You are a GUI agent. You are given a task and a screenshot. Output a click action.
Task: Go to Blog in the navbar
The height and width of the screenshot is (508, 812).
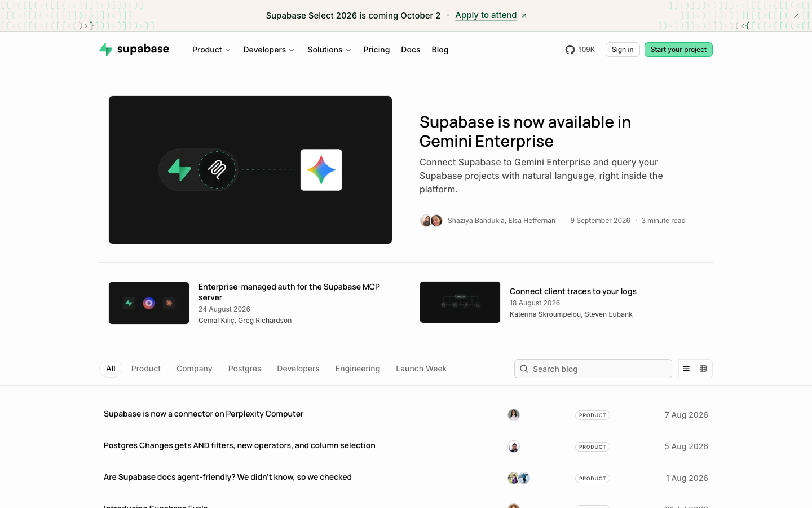click(x=440, y=50)
